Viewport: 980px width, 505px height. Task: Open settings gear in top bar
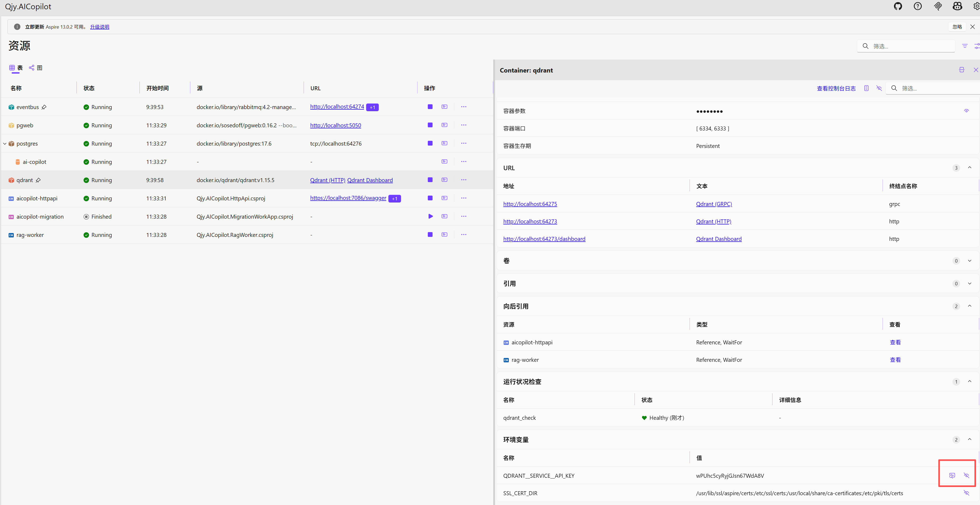(x=976, y=6)
